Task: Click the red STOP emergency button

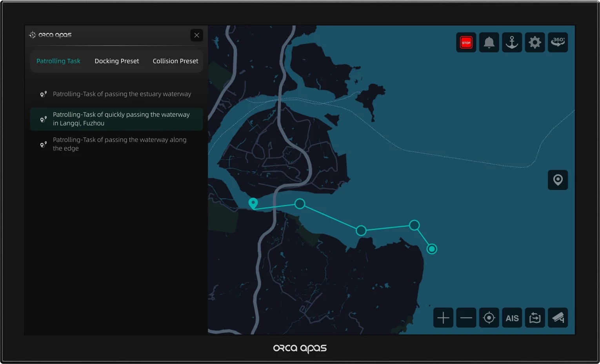Action: (466, 42)
